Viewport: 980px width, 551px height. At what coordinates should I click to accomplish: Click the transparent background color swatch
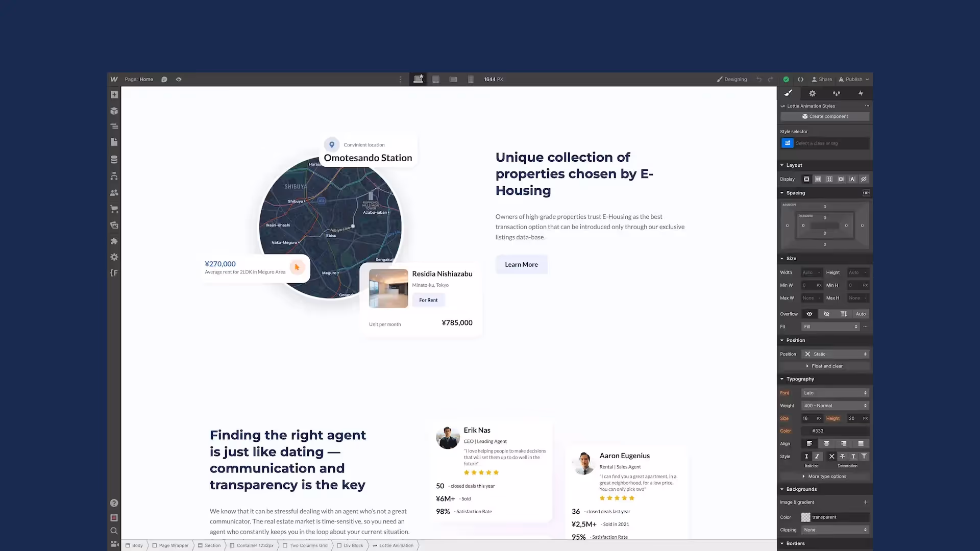point(805,517)
